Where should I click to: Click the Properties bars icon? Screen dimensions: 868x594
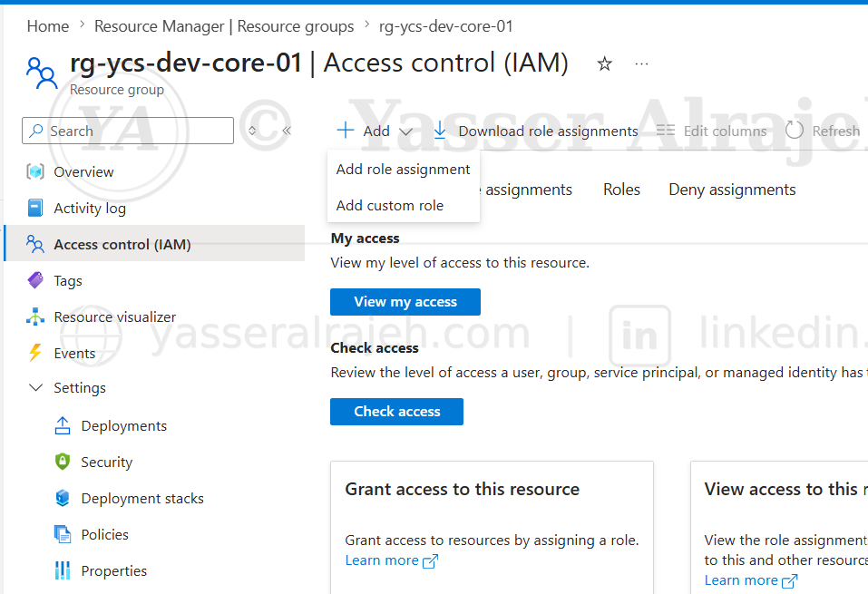[x=63, y=570]
